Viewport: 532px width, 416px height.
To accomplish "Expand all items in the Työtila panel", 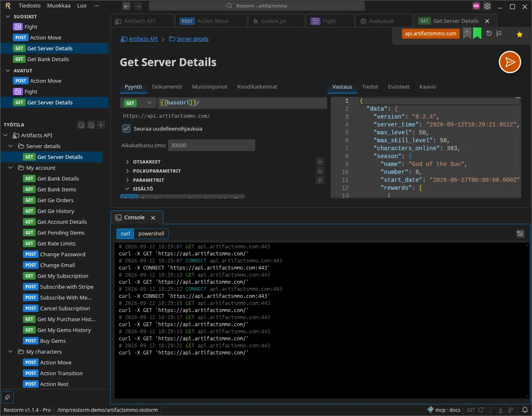I will [x=91, y=125].
